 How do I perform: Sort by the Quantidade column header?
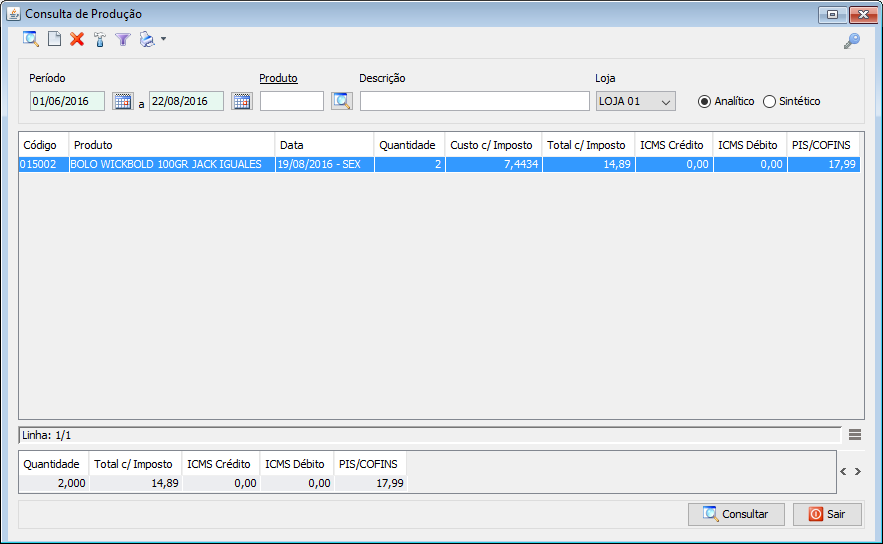(408, 145)
